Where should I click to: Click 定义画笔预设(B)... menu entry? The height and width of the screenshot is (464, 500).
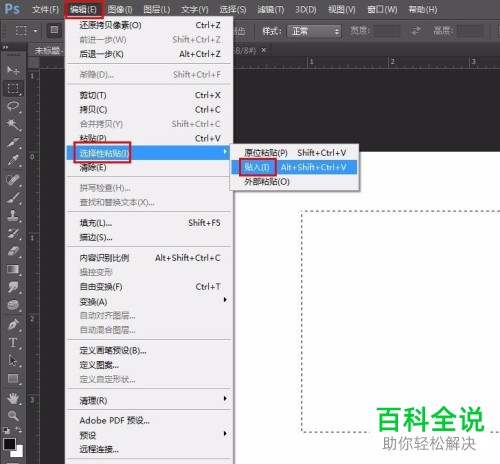pos(149,350)
